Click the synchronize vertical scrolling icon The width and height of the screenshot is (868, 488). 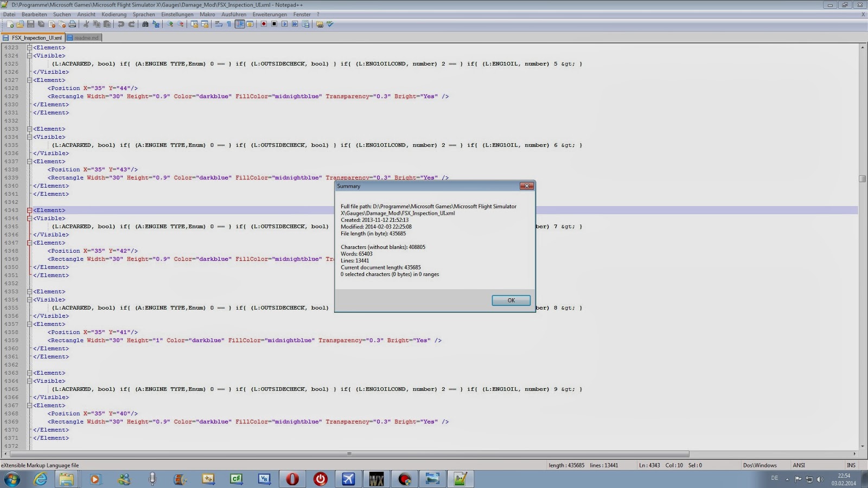pyautogui.click(x=194, y=24)
